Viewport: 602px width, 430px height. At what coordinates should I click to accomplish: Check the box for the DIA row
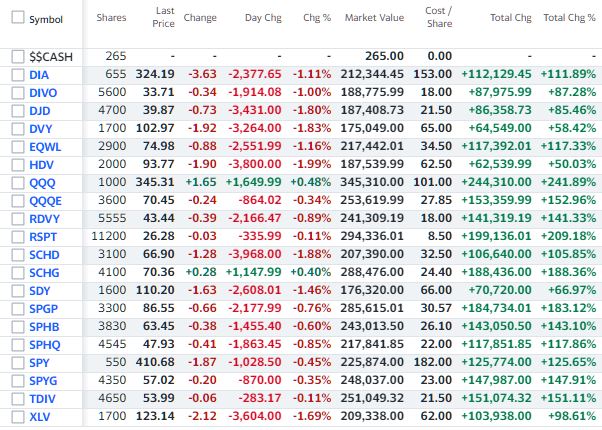(x=18, y=74)
